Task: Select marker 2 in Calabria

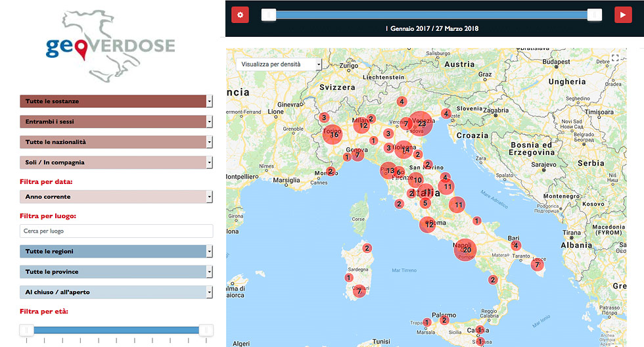Action: point(493,280)
